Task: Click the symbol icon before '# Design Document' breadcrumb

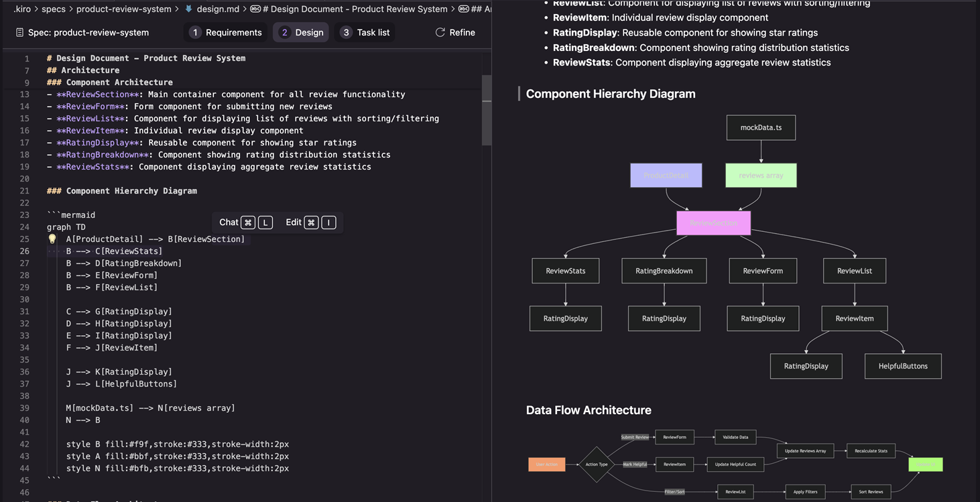Action: click(255, 9)
